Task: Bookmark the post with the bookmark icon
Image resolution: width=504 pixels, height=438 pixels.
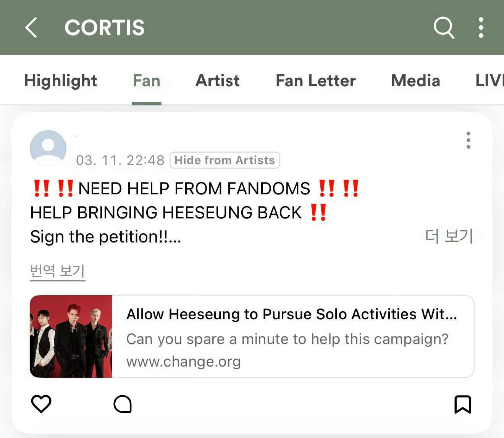Action: pyautogui.click(x=463, y=404)
